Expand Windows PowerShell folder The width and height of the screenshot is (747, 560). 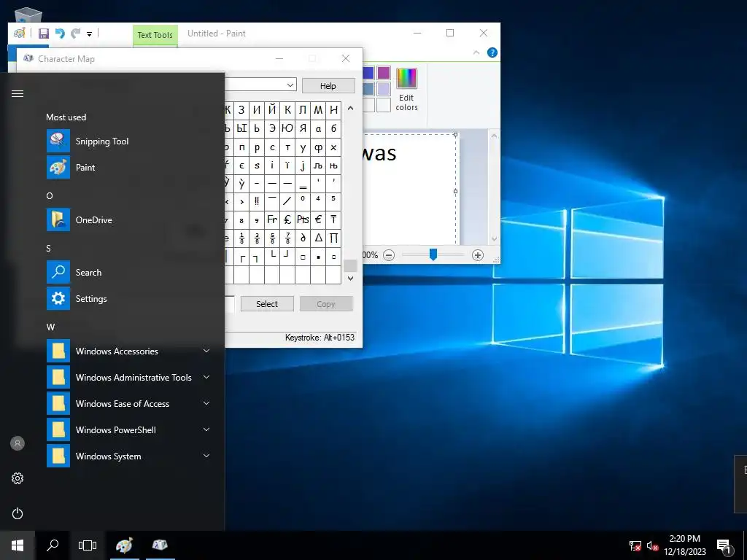point(128,429)
